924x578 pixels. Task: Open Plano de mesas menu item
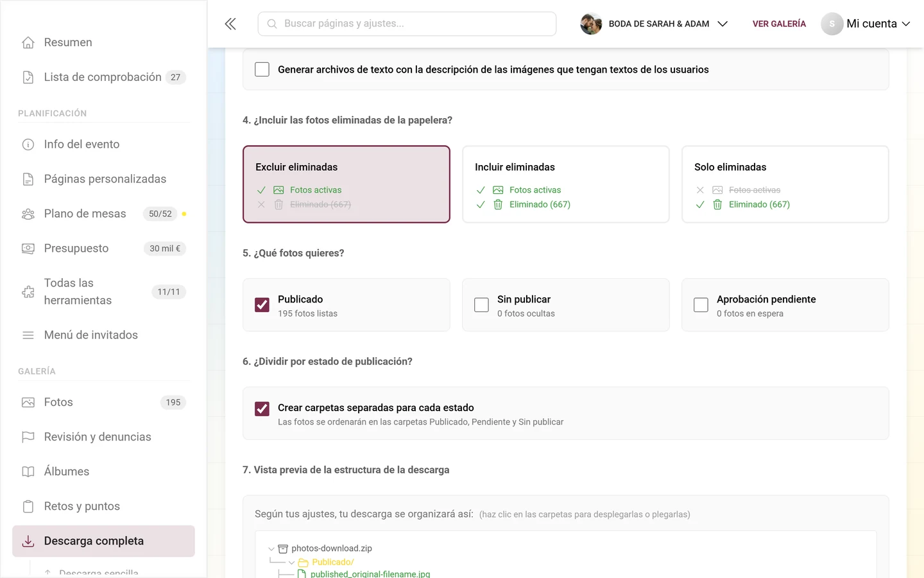[103, 214]
